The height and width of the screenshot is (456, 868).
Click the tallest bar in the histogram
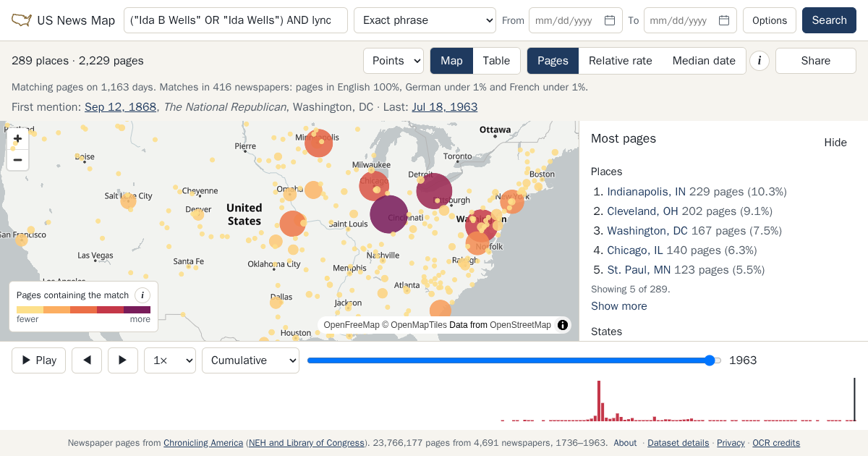[x=599, y=401]
